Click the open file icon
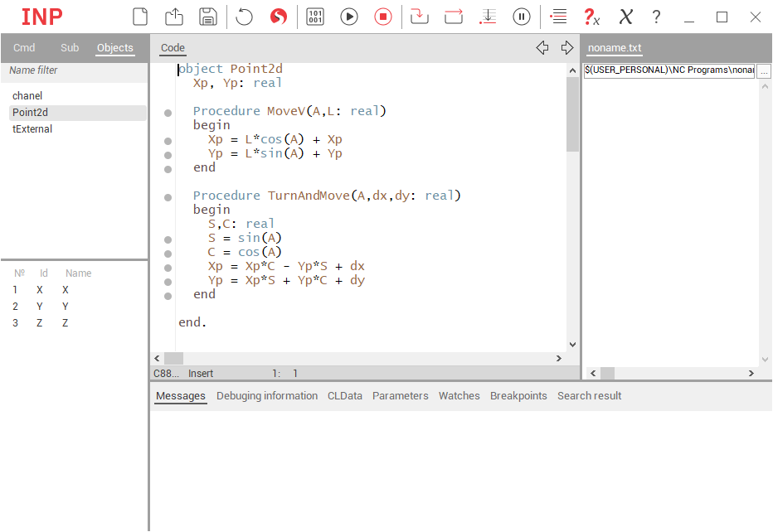 point(174,17)
